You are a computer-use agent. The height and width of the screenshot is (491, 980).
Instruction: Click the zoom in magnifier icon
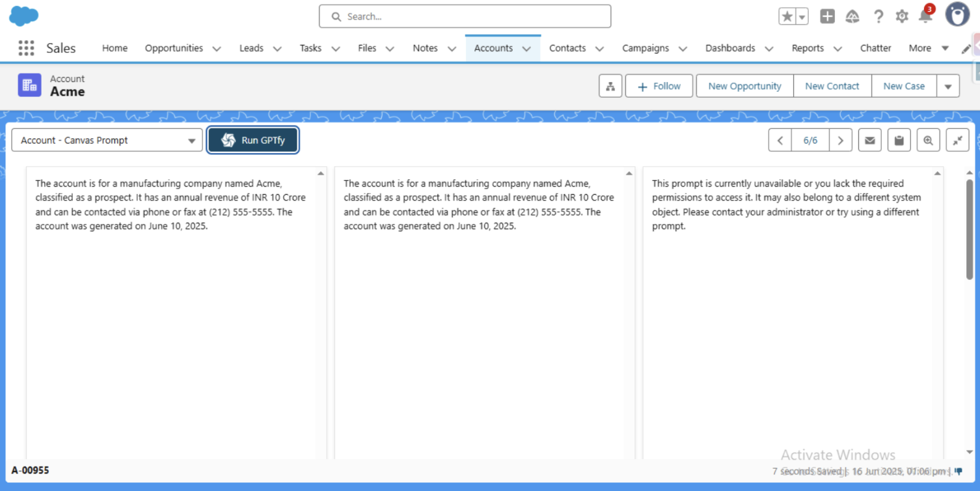pos(928,141)
